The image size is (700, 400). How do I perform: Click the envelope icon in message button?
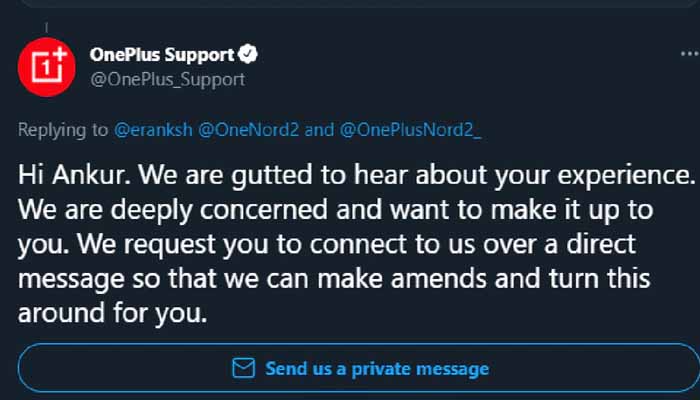point(244,368)
